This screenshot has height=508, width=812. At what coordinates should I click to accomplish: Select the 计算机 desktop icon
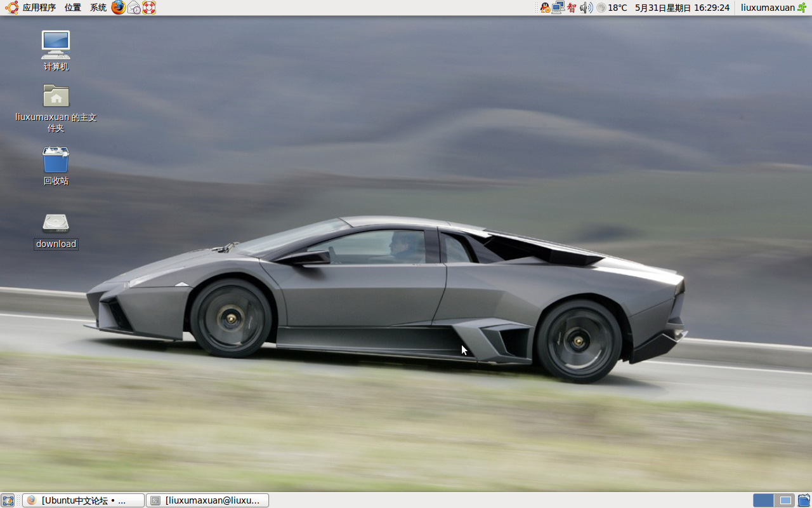click(x=56, y=50)
